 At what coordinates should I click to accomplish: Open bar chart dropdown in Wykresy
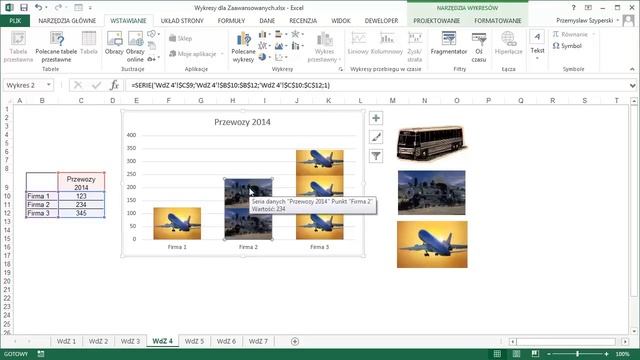[281, 34]
